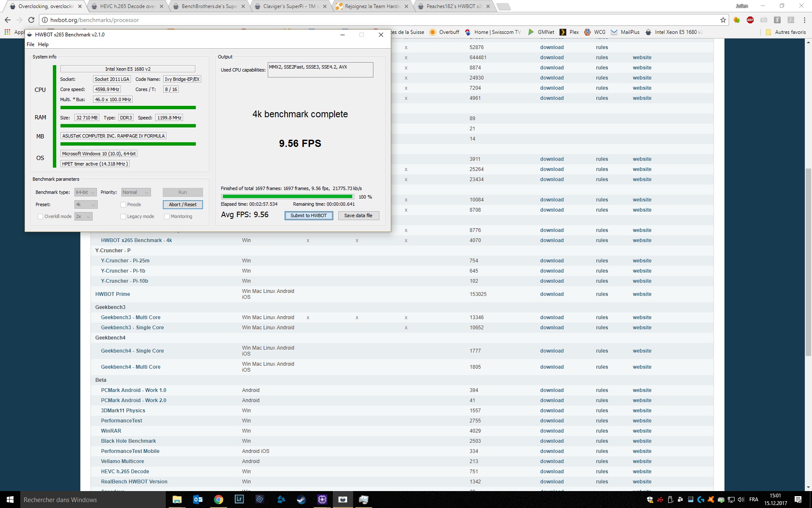Switch to HWBOT x265 Benchmark taskbar icon
The height and width of the screenshot is (508, 812).
(343, 500)
